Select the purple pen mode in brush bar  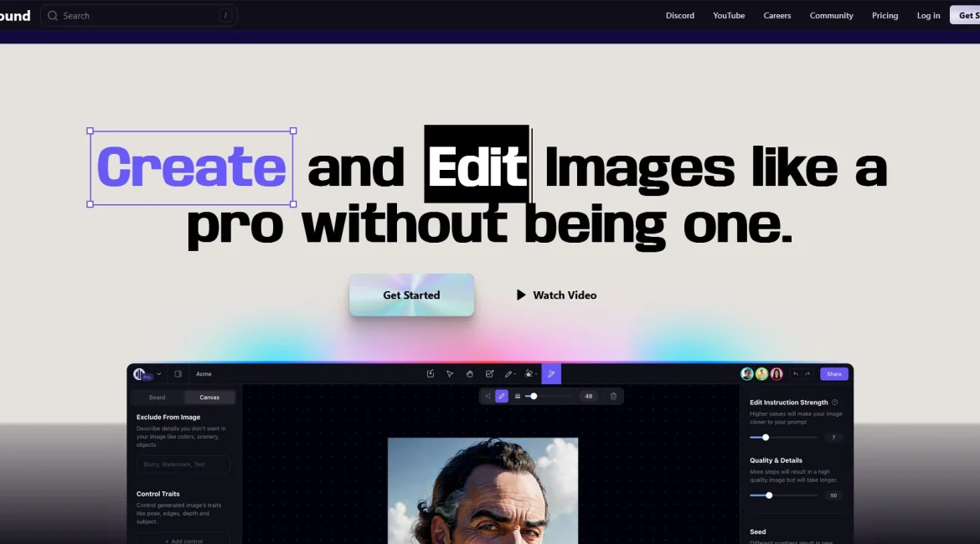(x=502, y=396)
